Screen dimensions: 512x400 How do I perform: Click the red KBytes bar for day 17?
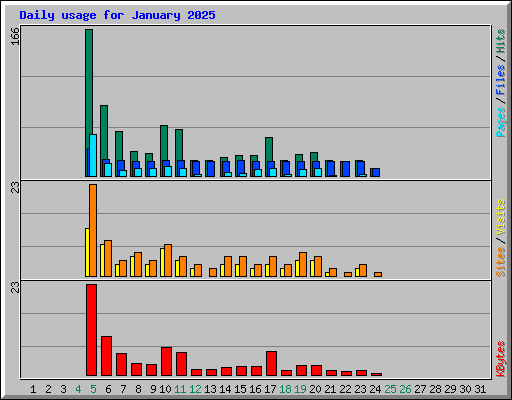[271, 363]
